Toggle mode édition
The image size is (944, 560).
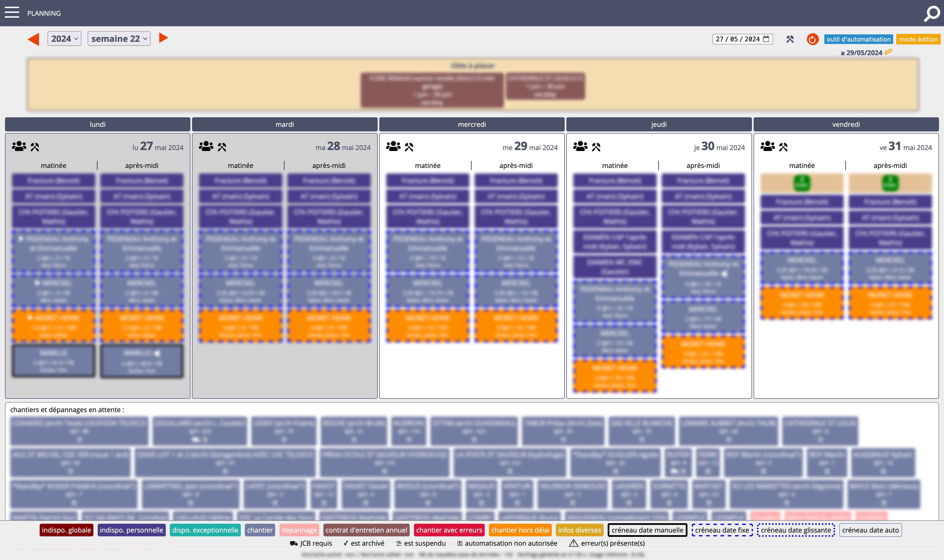pos(918,39)
